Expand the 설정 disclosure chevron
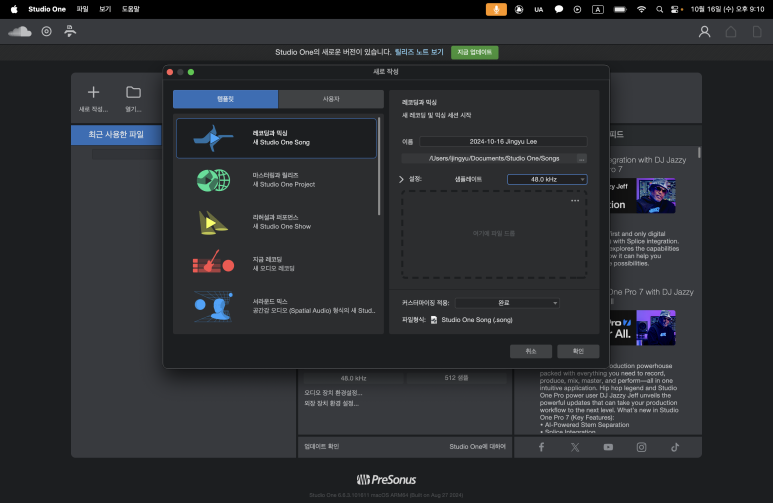This screenshot has width=773, height=503. [x=401, y=180]
